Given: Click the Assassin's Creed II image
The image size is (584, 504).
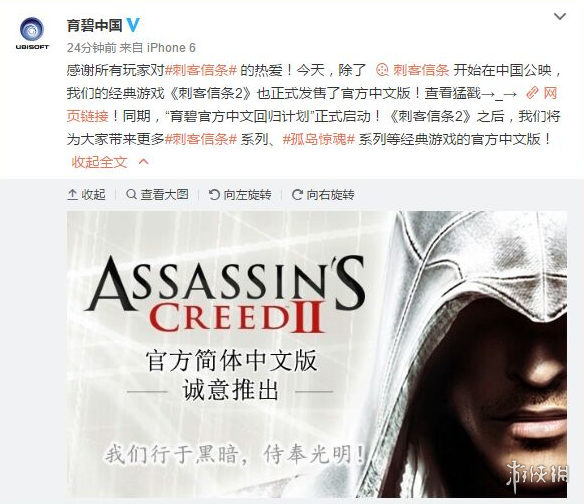Looking at the screenshot, I should coord(317,354).
